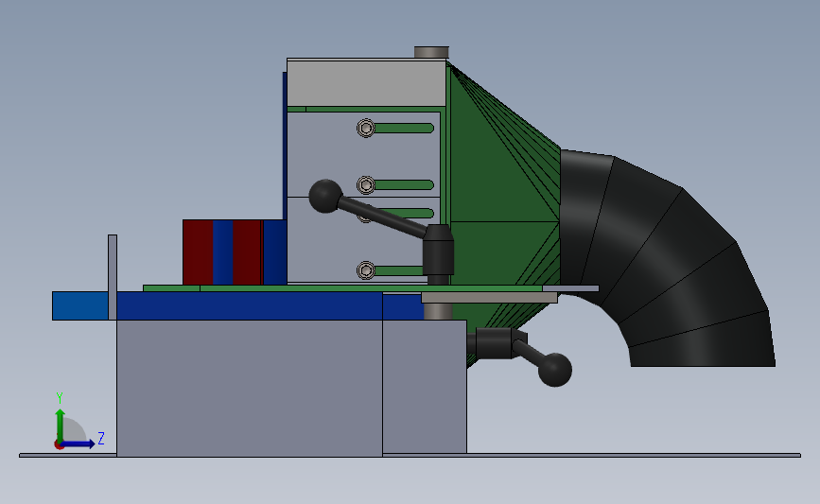Select the long dark blue table slab
820x504 pixels.
[250, 305]
